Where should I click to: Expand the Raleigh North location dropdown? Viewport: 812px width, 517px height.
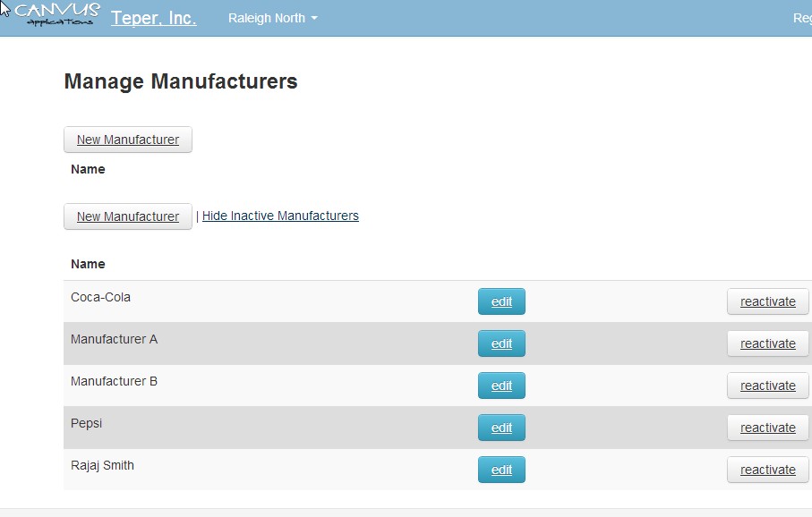(273, 18)
